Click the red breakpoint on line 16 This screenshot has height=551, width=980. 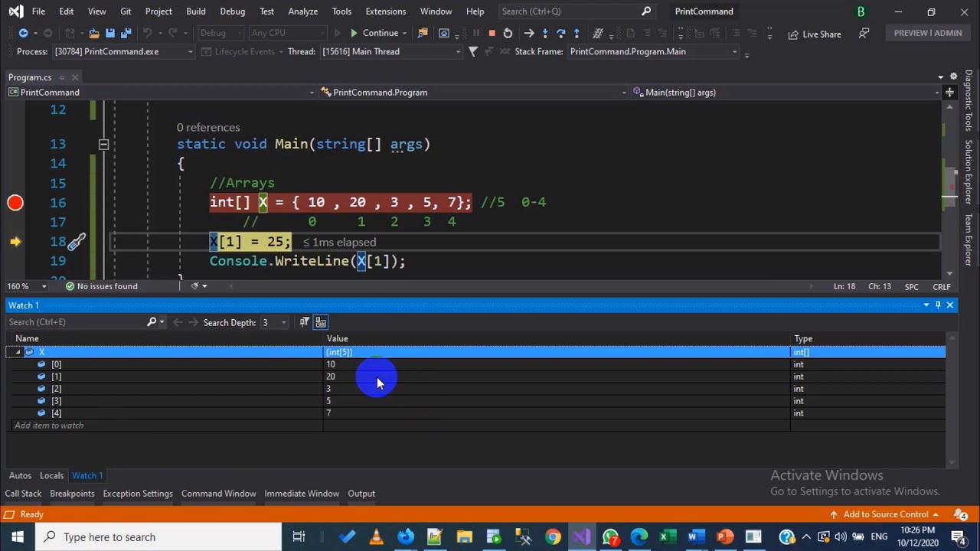(x=15, y=203)
